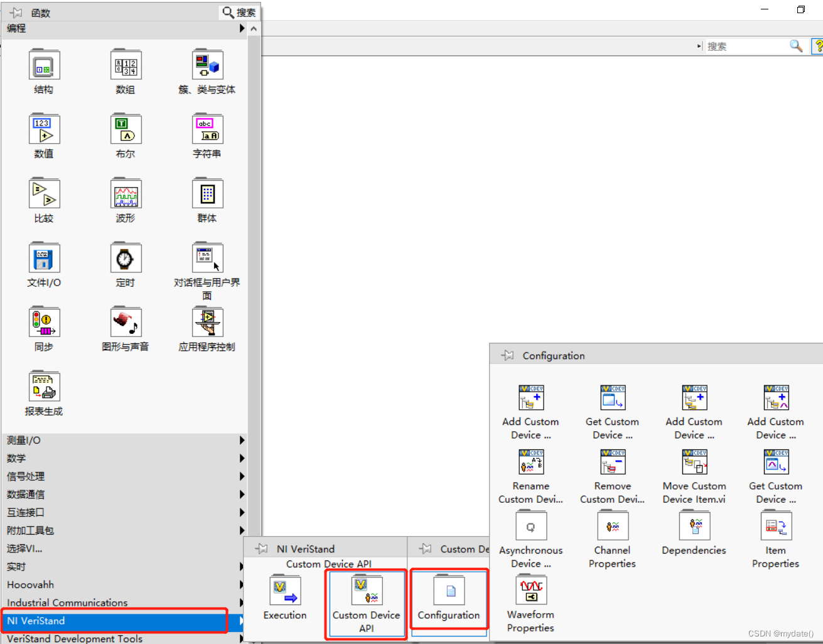Image resolution: width=823 pixels, height=644 pixels.
Task: Open the 报表生成 report generation palette
Action: pos(44,387)
